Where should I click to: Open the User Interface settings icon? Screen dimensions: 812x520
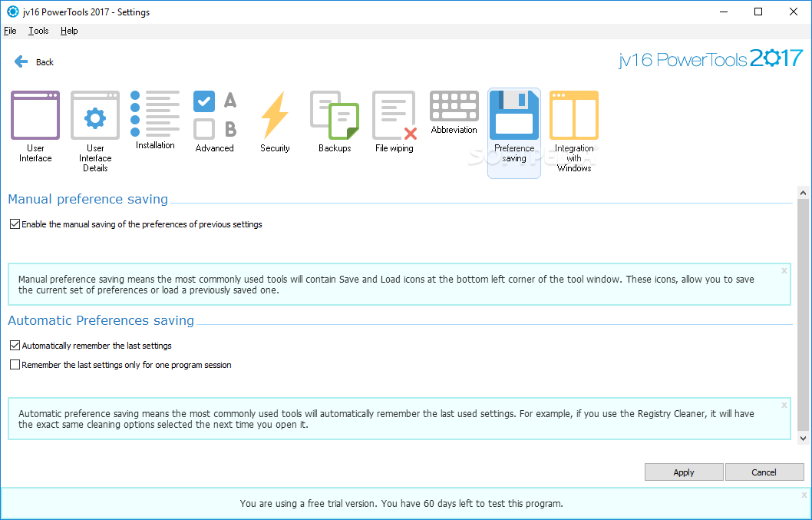[35, 116]
